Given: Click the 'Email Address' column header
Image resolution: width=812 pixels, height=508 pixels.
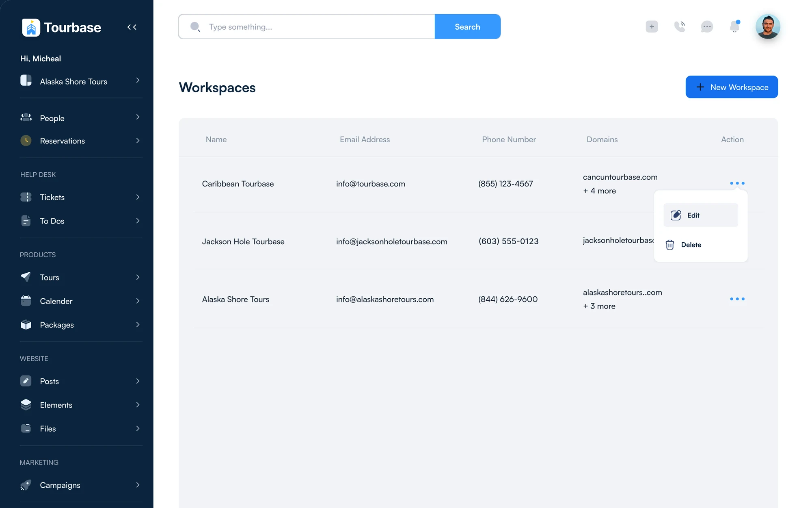Looking at the screenshot, I should [x=365, y=139].
